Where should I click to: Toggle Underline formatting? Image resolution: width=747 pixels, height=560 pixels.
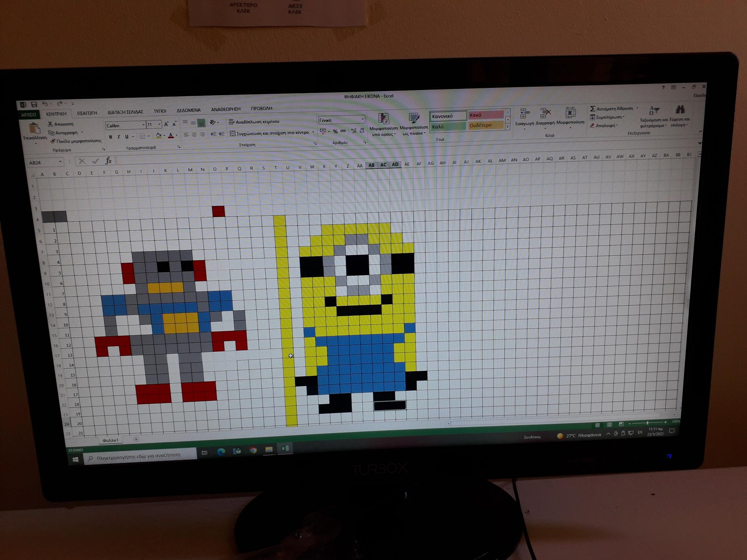[126, 137]
